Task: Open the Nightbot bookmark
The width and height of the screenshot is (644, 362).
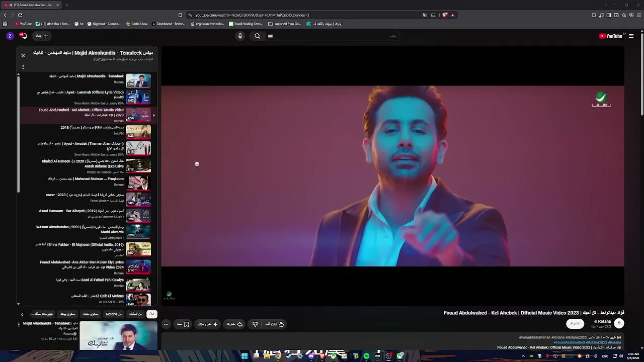Action: pyautogui.click(x=104, y=24)
